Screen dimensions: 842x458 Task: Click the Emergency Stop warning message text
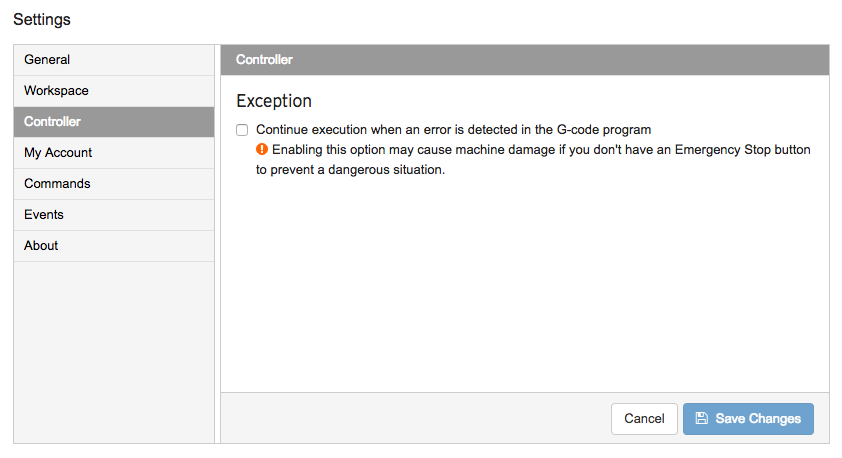533,159
